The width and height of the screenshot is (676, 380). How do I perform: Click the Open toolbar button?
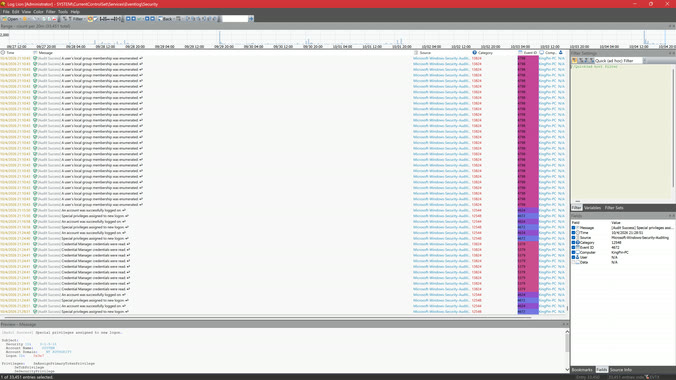(x=10, y=19)
